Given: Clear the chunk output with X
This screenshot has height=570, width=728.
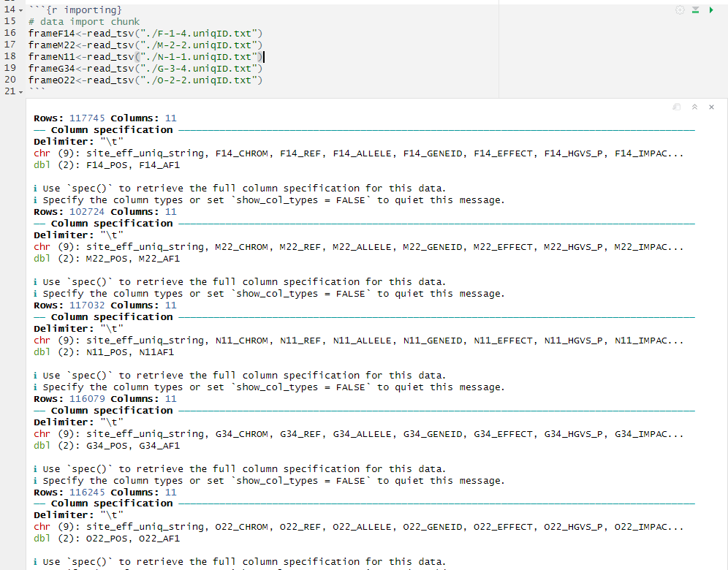Looking at the screenshot, I should point(711,107).
